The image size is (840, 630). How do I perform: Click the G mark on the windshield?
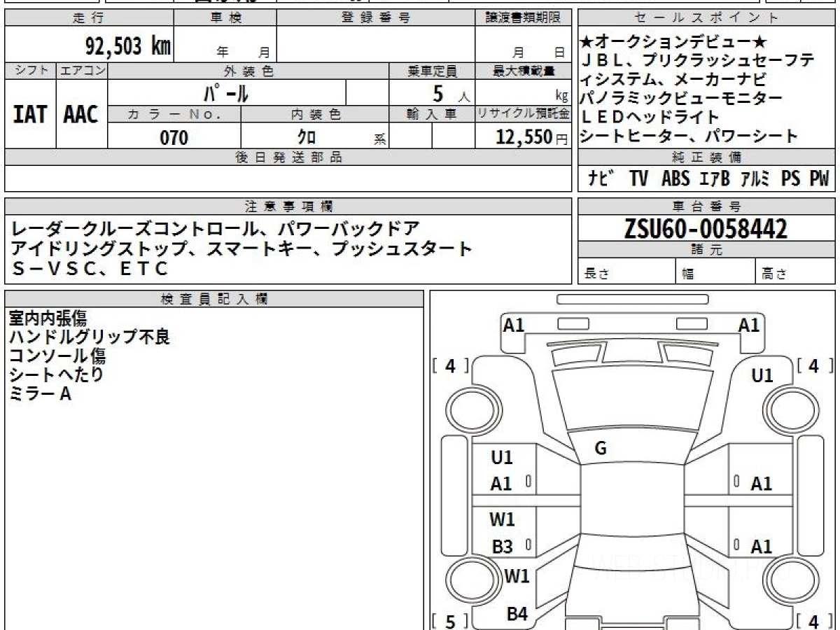click(x=600, y=449)
